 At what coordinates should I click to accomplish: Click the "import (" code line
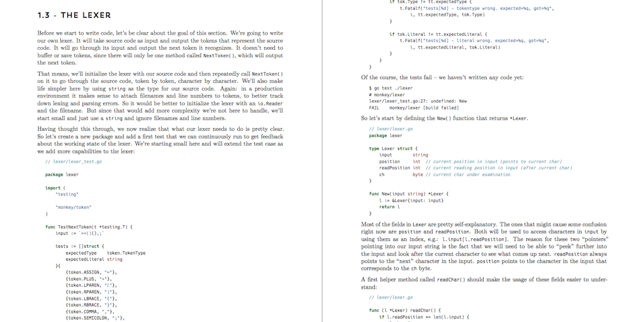coord(55,187)
